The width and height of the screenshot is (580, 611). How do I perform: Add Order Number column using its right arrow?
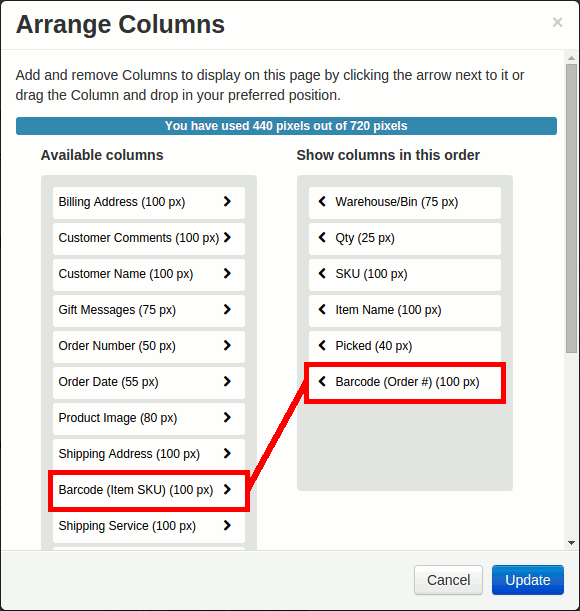pos(227,345)
